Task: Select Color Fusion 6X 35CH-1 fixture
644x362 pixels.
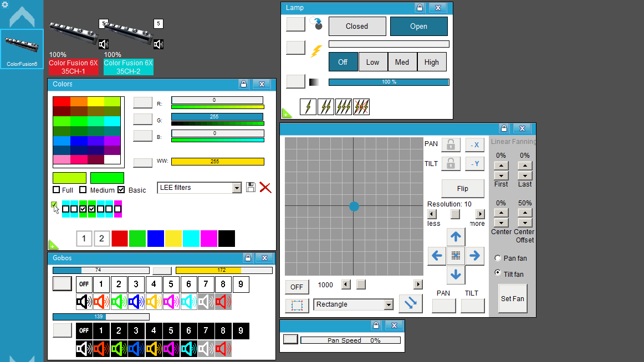Action: (x=73, y=67)
